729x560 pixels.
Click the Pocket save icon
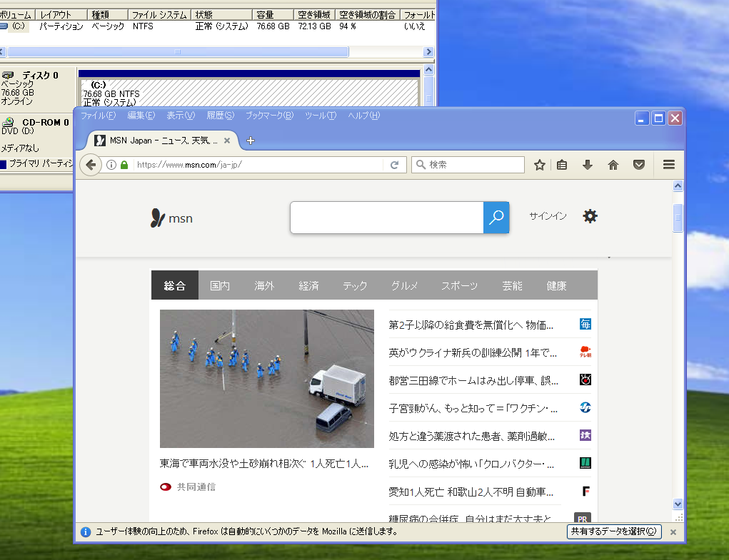coord(639,165)
